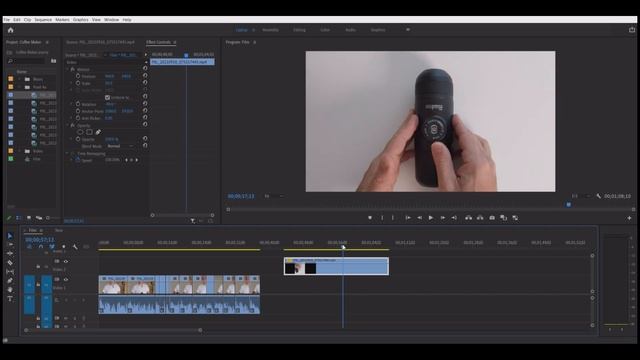The width and height of the screenshot is (640, 360).
Task: Select the Pen tool in timeline toolbox
Action: [x=10, y=280]
